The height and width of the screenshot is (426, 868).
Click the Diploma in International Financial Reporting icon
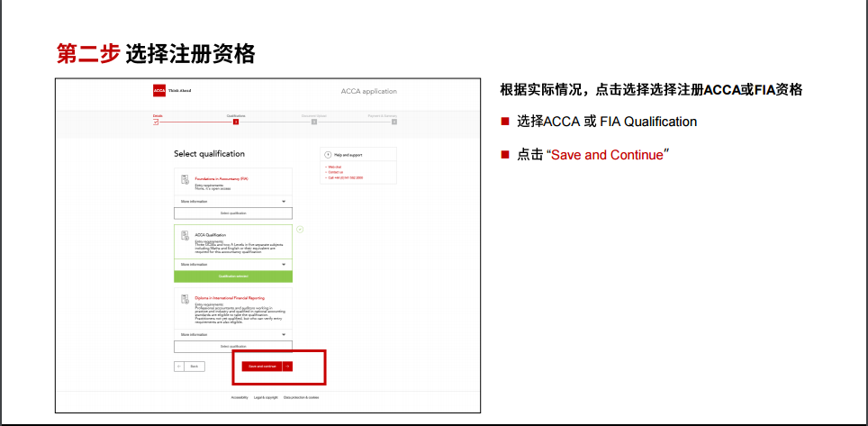(186, 298)
